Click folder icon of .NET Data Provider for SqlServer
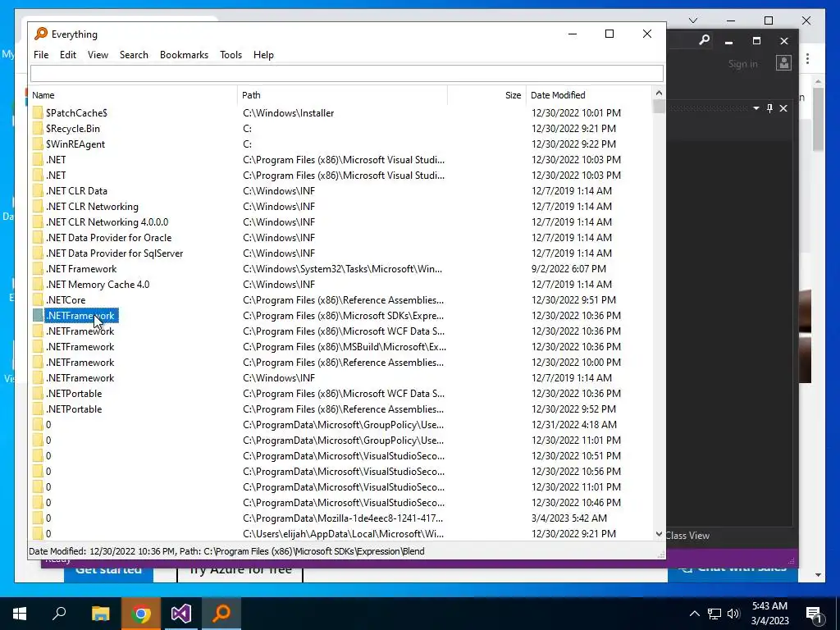Viewport: 840px width, 630px height. (38, 253)
